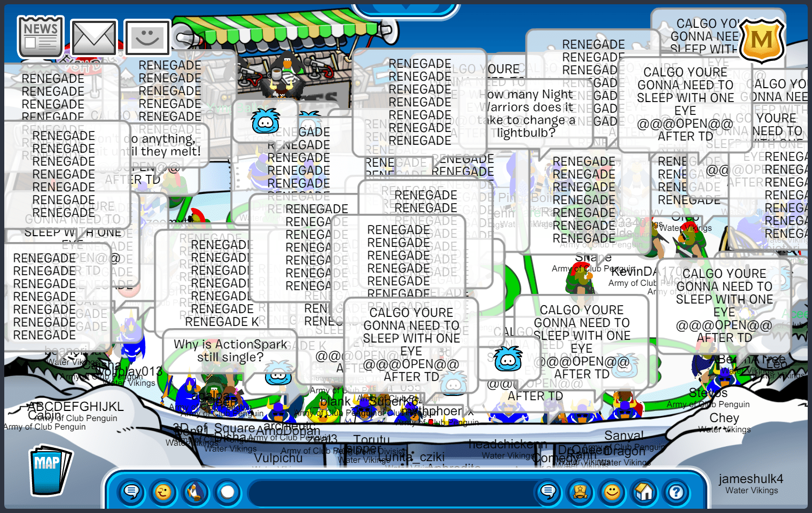Select the throw snowball button
The height and width of the screenshot is (513, 812).
[x=228, y=492]
